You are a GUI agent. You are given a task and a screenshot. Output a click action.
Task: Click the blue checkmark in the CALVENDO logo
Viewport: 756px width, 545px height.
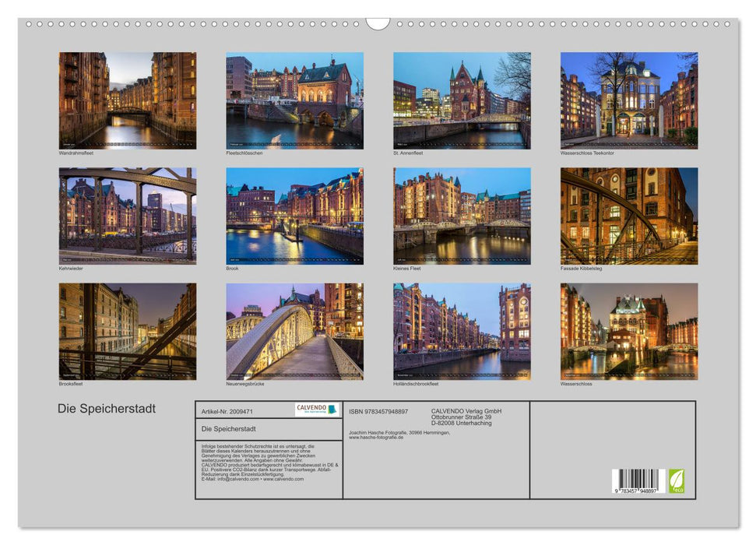point(332,410)
